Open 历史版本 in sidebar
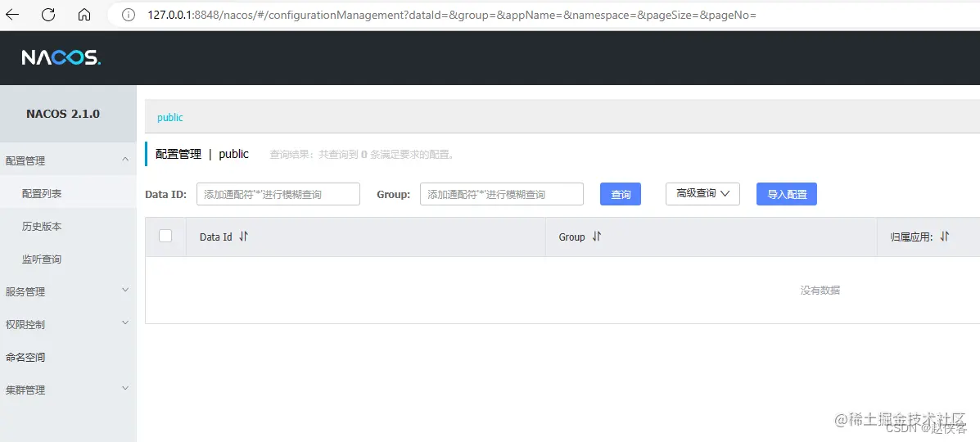This screenshot has height=442, width=980. [68, 226]
